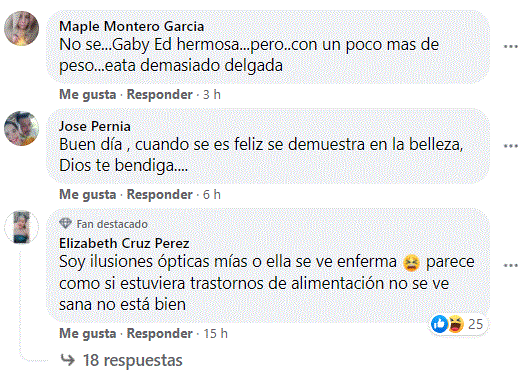View the 25 reactions count
The height and width of the screenshot is (375, 523).
point(475,324)
